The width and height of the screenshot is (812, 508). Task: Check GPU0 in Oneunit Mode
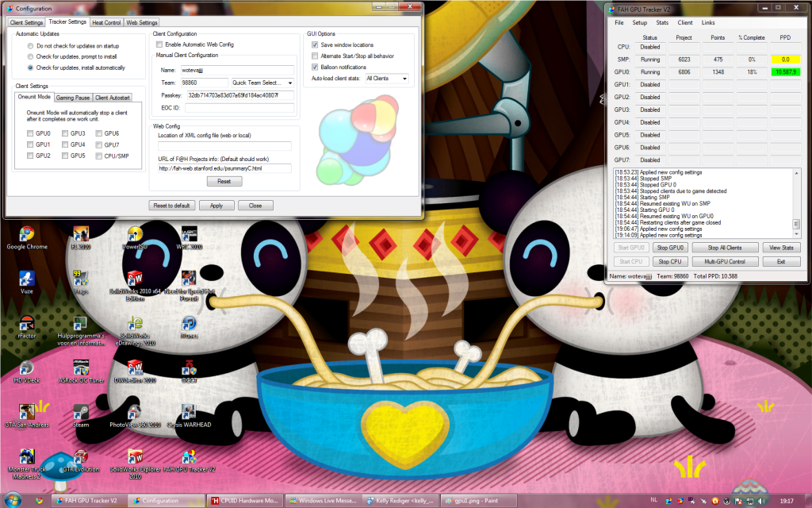point(30,133)
